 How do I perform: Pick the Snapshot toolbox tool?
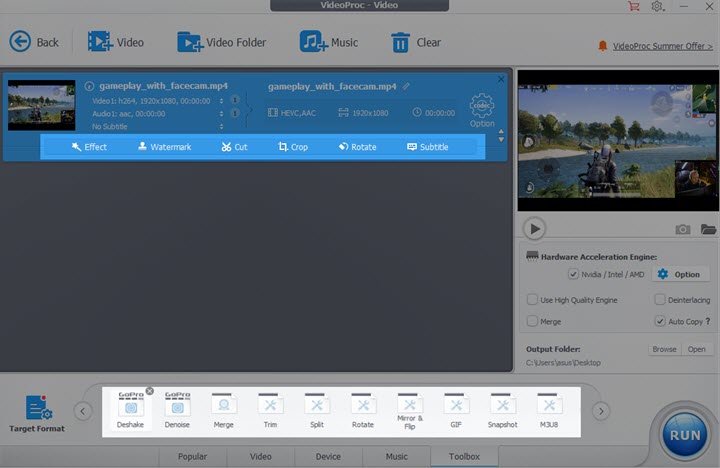point(503,408)
